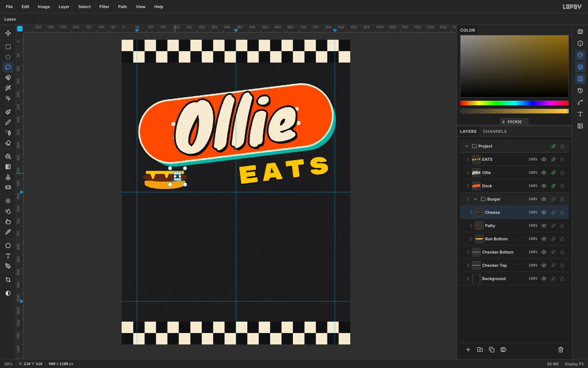Select the Quick Selection tool
Screen dimensions: 588x368
pos(8,98)
